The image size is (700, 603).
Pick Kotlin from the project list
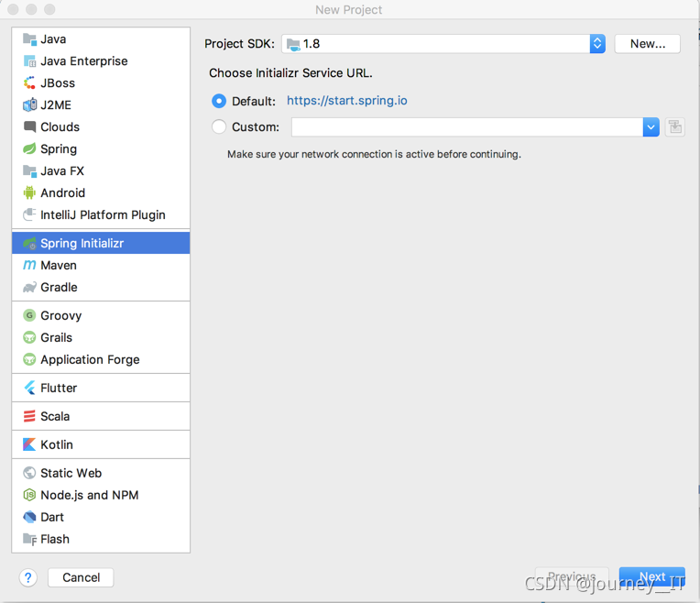pyautogui.click(x=101, y=444)
